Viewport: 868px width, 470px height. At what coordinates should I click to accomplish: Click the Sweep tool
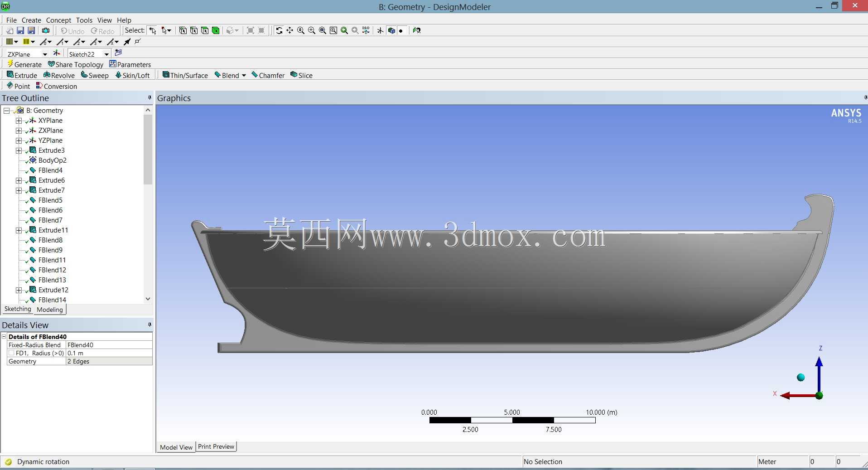[95, 75]
